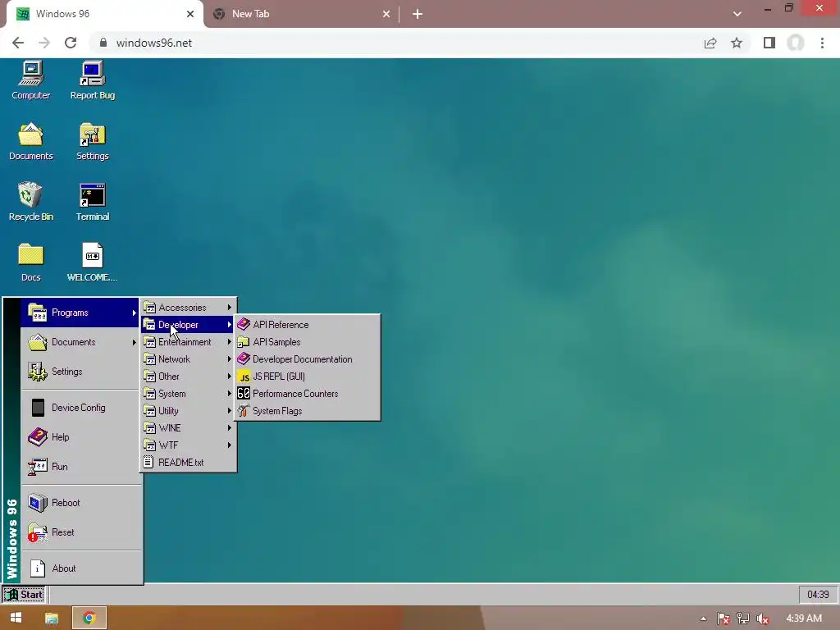Screen dimensions: 840x630
Task: View site information via the lock icon
Action: point(103,43)
